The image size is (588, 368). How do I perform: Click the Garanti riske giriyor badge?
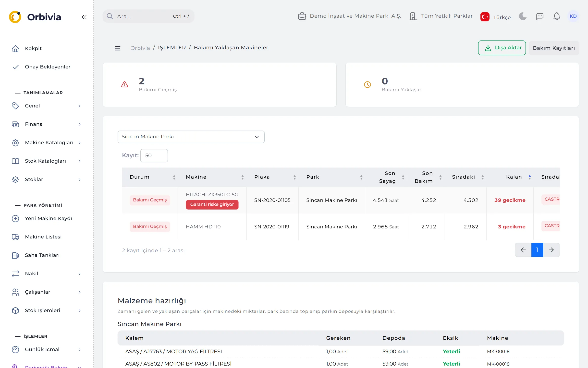click(212, 204)
